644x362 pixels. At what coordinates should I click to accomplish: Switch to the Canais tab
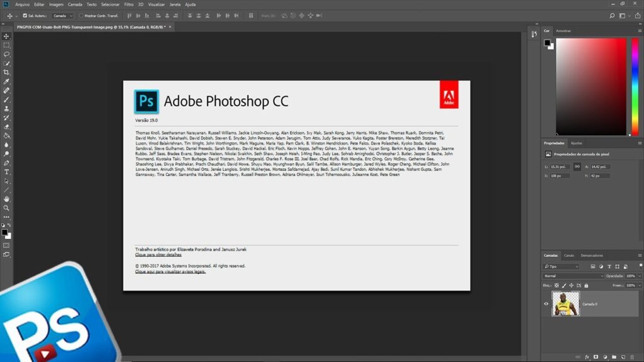click(x=569, y=255)
